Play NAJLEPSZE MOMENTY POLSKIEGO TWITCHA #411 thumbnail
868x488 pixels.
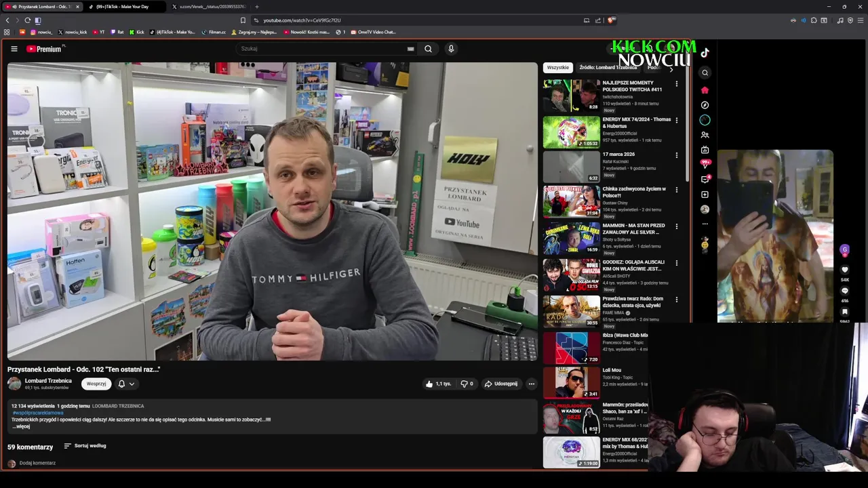(x=572, y=96)
